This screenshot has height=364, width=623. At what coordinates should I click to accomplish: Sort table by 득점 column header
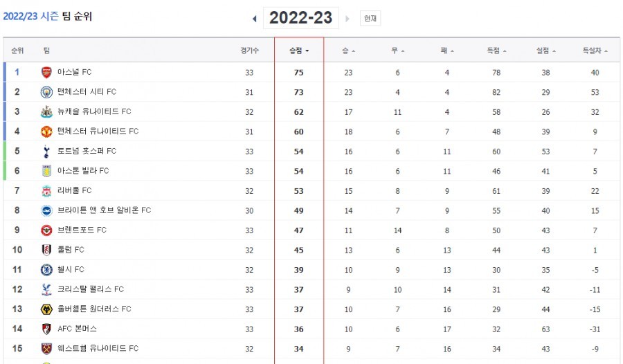point(496,51)
